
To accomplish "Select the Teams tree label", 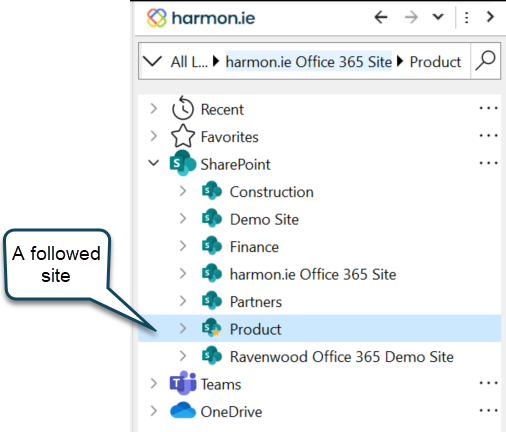I will 221,384.
